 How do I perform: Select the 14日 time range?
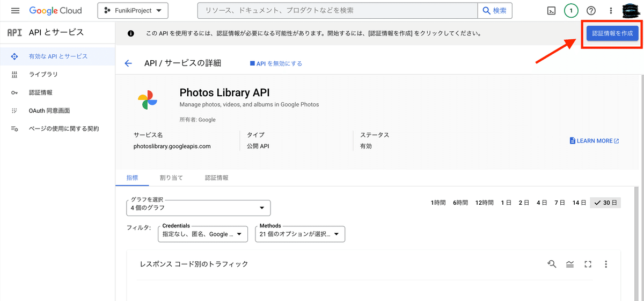click(579, 203)
